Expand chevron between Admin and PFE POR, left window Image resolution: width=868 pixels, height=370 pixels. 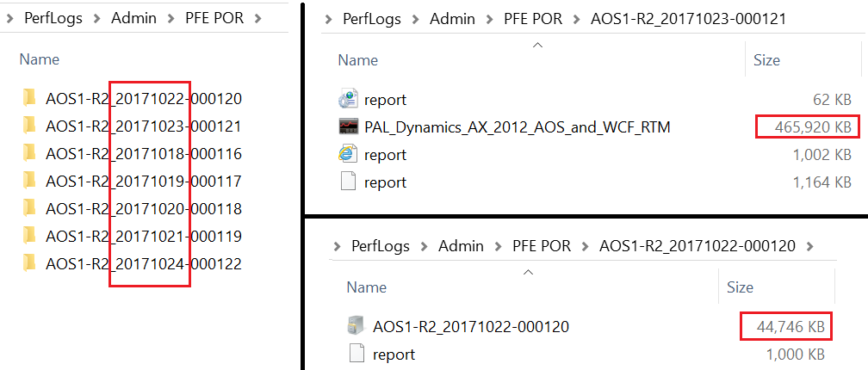tap(171, 19)
